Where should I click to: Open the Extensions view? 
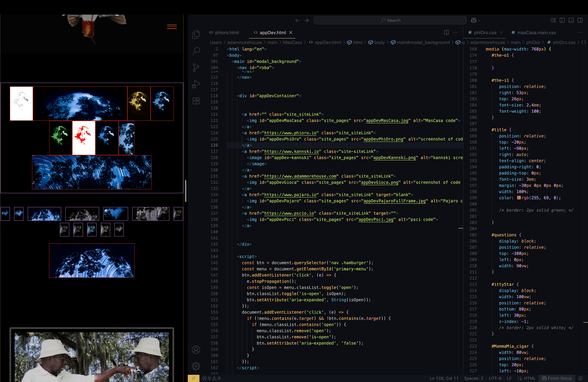[196, 100]
